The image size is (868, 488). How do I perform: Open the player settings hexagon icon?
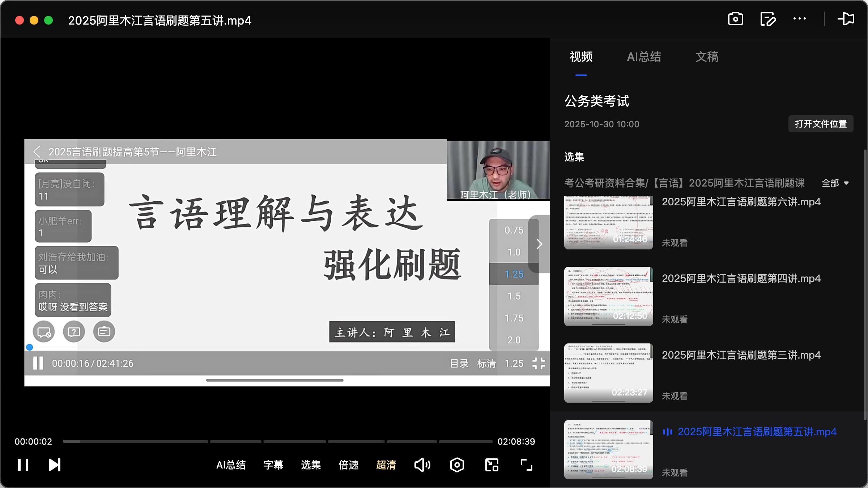(457, 465)
